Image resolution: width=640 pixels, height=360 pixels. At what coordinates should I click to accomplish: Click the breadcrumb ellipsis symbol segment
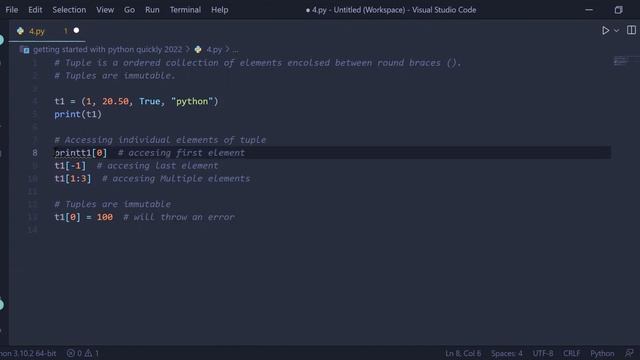point(236,49)
